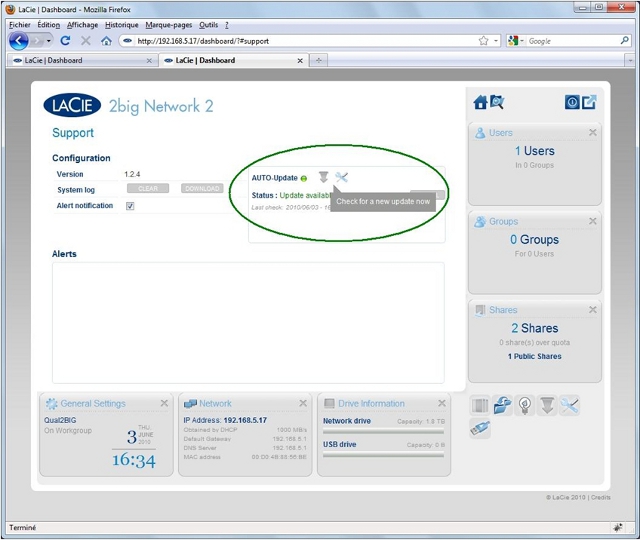Click the system log DOWNLOAD button
This screenshot has height=540, width=640.
(201, 189)
